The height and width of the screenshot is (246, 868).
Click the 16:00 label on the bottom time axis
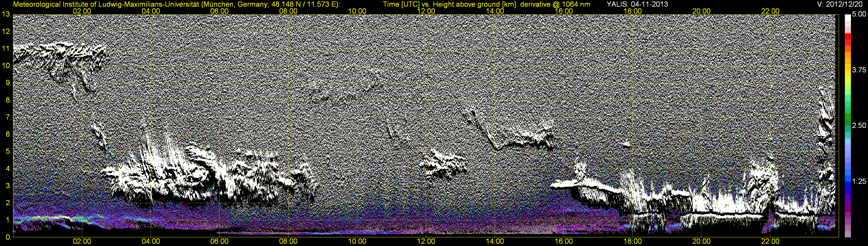(x=564, y=241)
